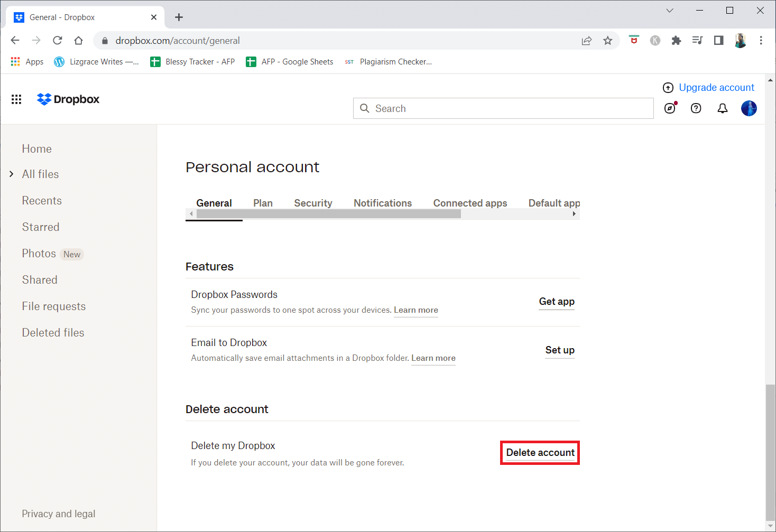Open All files in sidebar
Image resolution: width=776 pixels, height=532 pixels.
(x=40, y=174)
